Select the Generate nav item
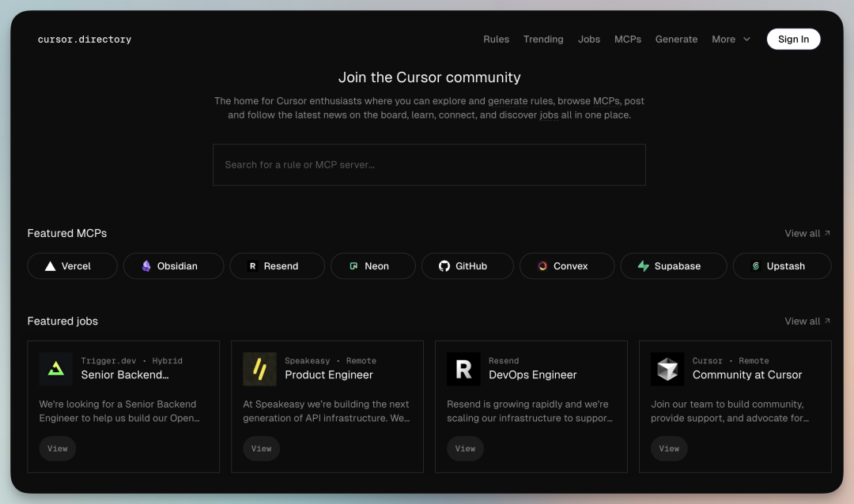The width and height of the screenshot is (854, 504). [676, 39]
